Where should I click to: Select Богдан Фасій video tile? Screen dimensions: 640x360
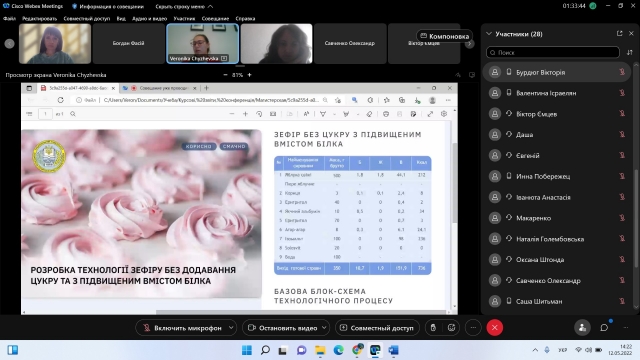pyautogui.click(x=129, y=43)
